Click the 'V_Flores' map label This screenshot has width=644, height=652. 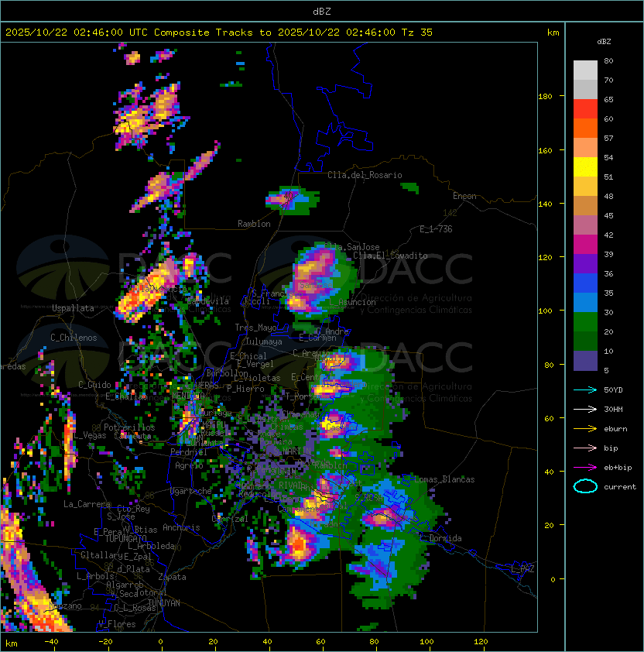[x=117, y=623]
